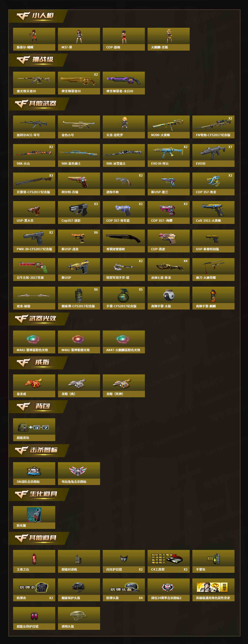Open the M200-大黄蜂 sniper item
This screenshot has width=248, height=644.
[168, 127]
